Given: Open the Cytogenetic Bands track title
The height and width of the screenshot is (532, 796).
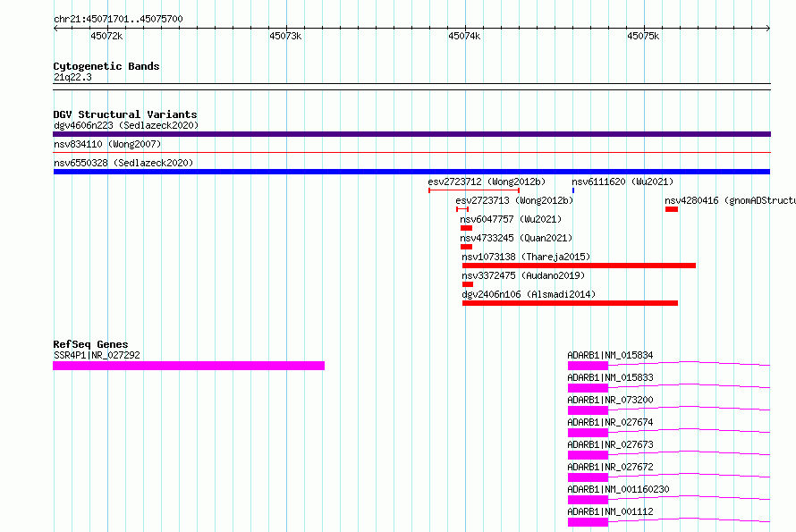Looking at the screenshot, I should coord(106,66).
